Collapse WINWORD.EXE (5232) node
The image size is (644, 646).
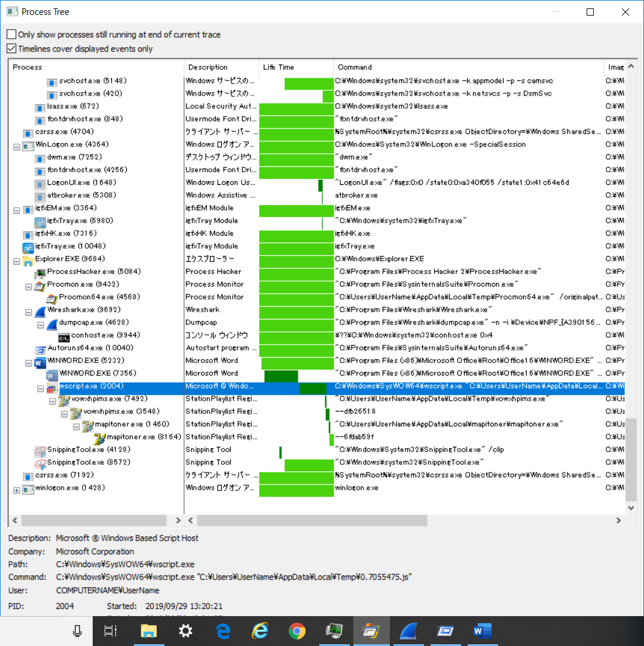tap(29, 363)
